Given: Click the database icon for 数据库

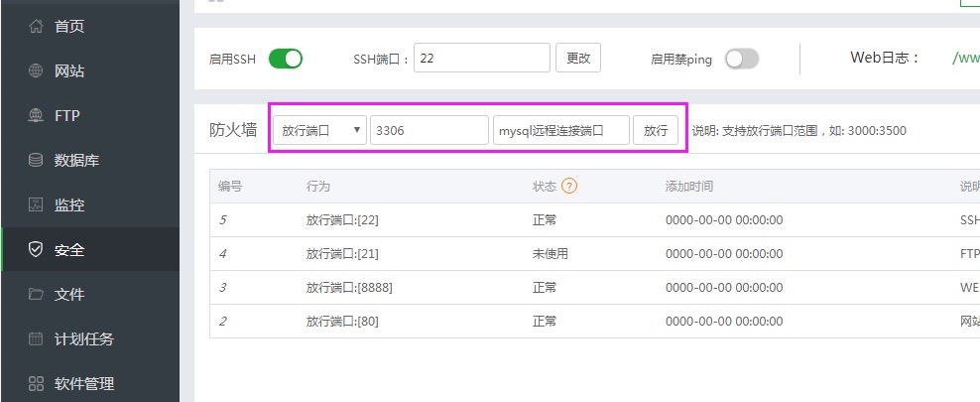Looking at the screenshot, I should click(x=36, y=160).
